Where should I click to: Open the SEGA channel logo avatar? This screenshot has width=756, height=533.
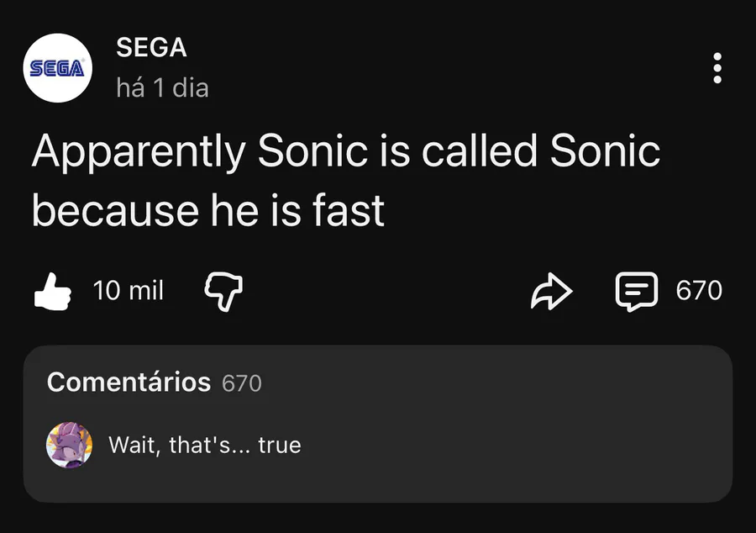coord(57,68)
